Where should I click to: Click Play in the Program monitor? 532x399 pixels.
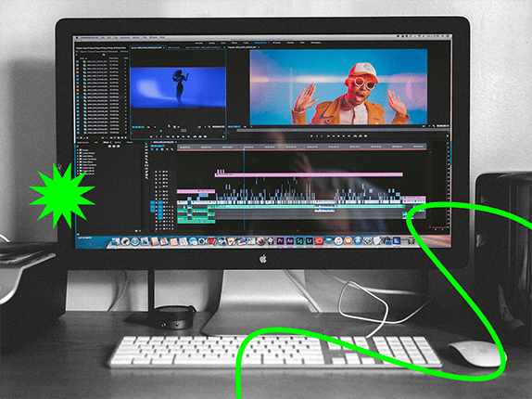[x=338, y=135]
